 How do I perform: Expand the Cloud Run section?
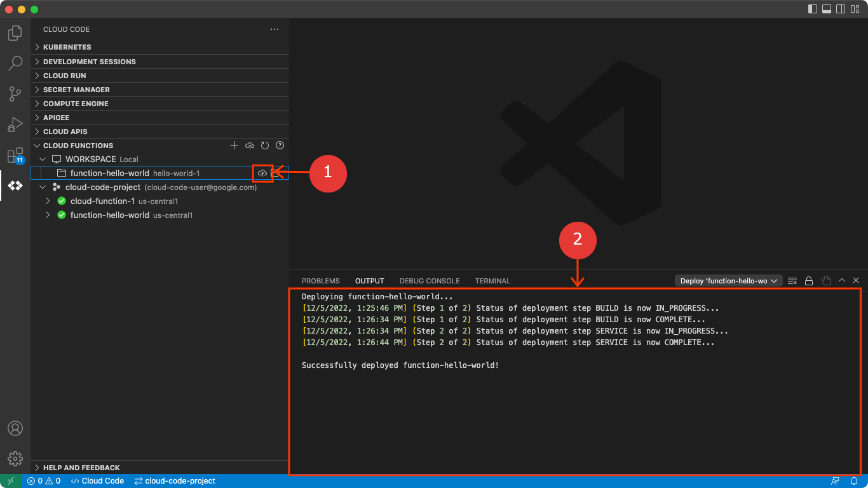[x=159, y=76]
